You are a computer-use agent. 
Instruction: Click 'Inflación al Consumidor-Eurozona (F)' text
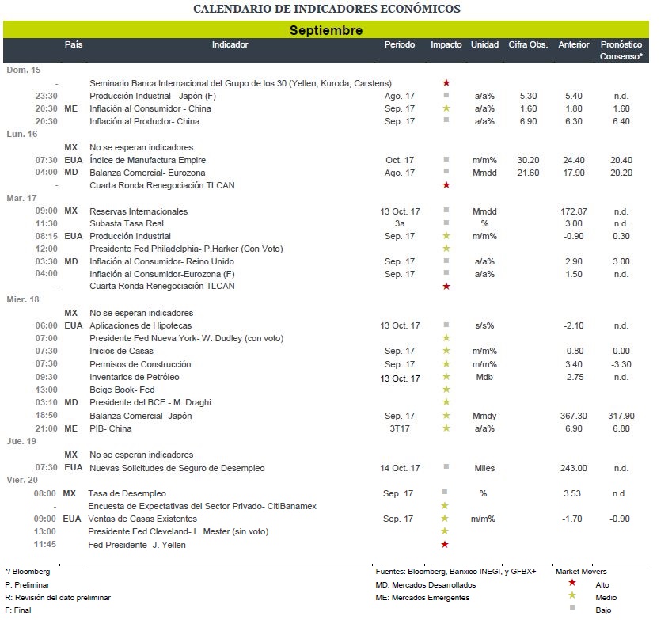162,274
